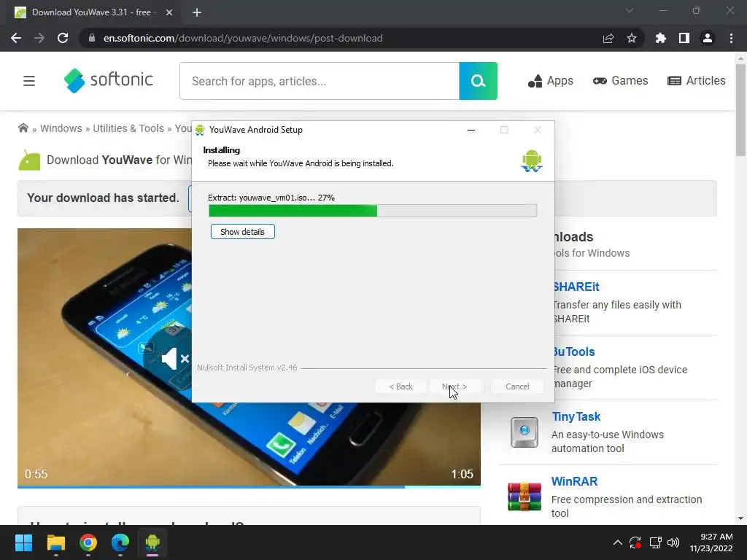Open a new browser tab

(197, 12)
